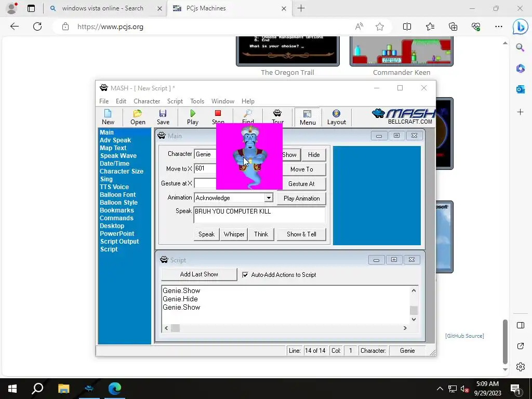Launch the Tour toolbar icon
This screenshot has width=532, height=399.
[277, 116]
